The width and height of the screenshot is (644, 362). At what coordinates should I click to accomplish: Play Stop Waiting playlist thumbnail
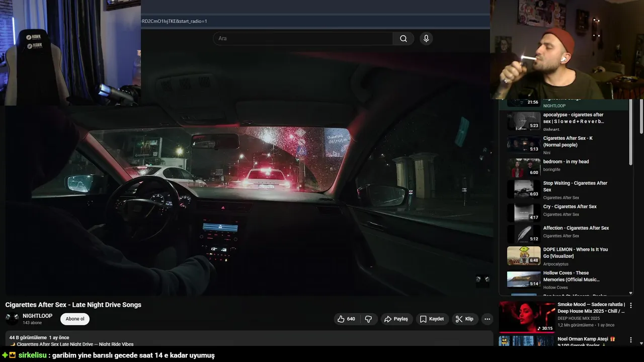pos(524,189)
